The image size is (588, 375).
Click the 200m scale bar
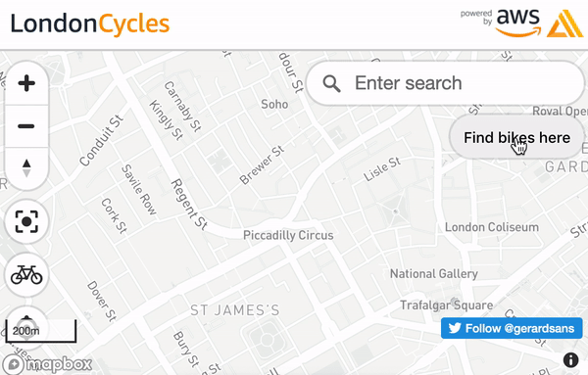pyautogui.click(x=41, y=331)
